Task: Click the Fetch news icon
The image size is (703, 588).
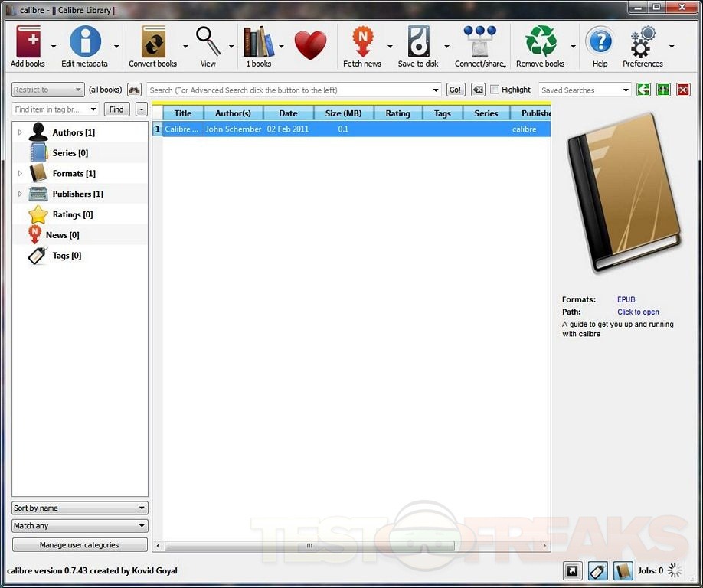Action: [362, 43]
